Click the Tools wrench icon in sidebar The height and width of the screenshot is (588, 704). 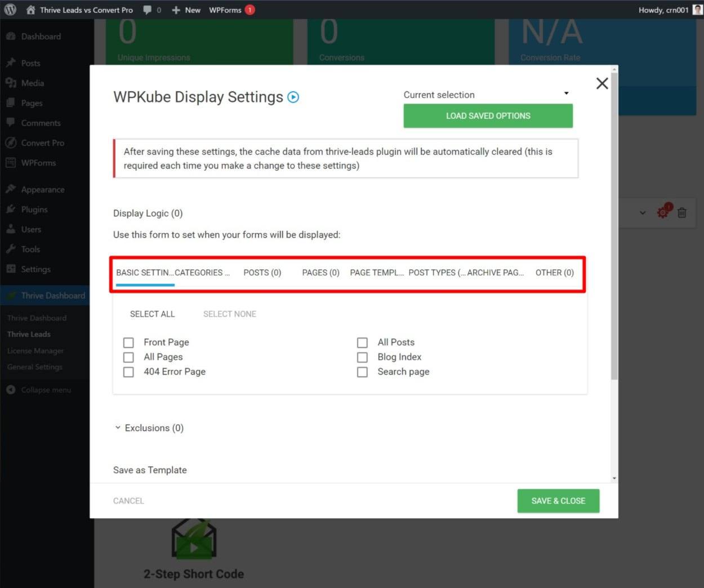[11, 249]
